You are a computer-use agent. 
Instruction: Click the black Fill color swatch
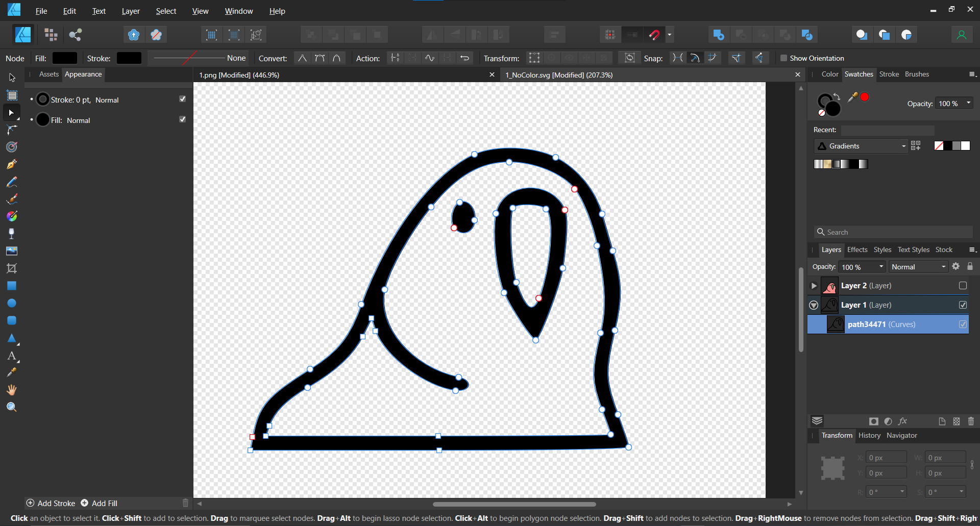tap(65, 58)
